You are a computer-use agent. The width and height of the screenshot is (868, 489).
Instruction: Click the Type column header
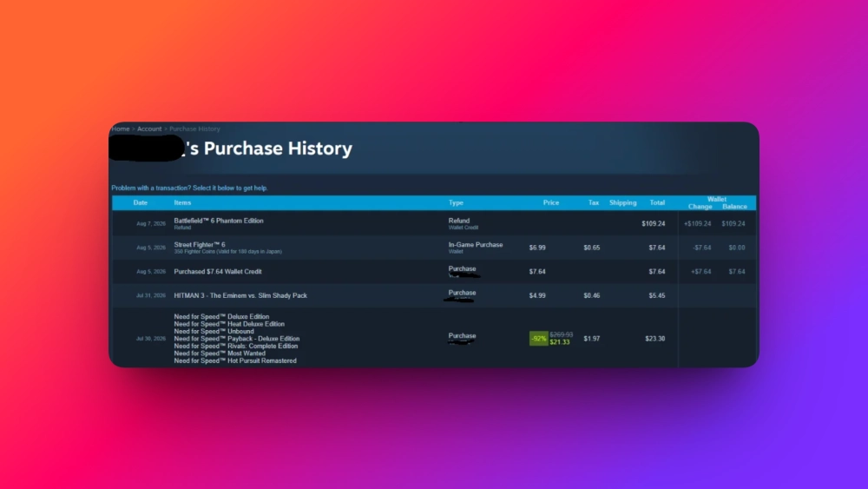[457, 202]
